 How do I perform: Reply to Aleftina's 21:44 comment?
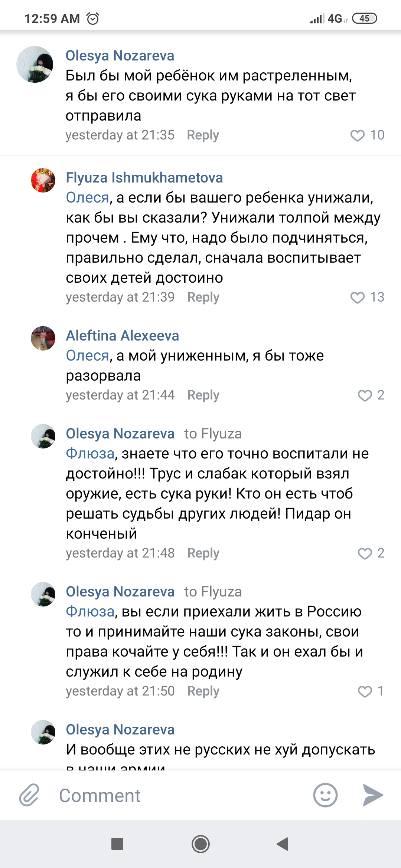tap(203, 395)
